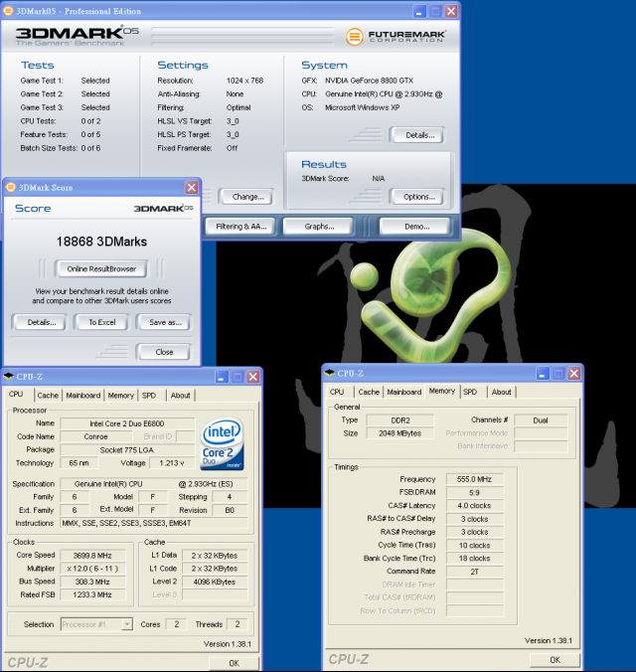Minimize the right CPU-Z Memory window
The image size is (636, 672).
(x=543, y=374)
